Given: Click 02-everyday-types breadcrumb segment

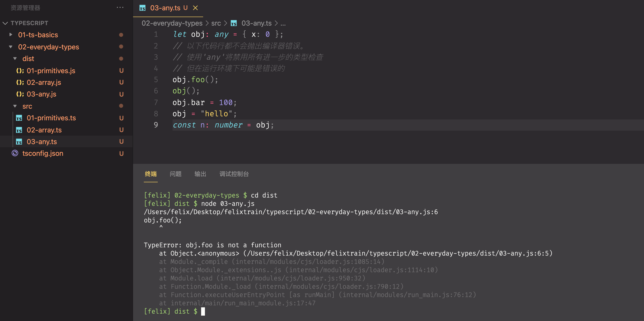Looking at the screenshot, I should click(x=172, y=23).
